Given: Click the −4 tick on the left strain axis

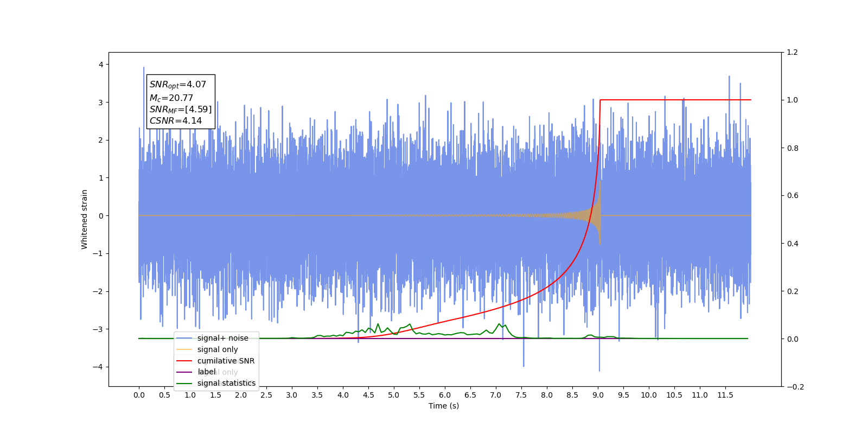Looking at the screenshot, I should tap(98, 367).
